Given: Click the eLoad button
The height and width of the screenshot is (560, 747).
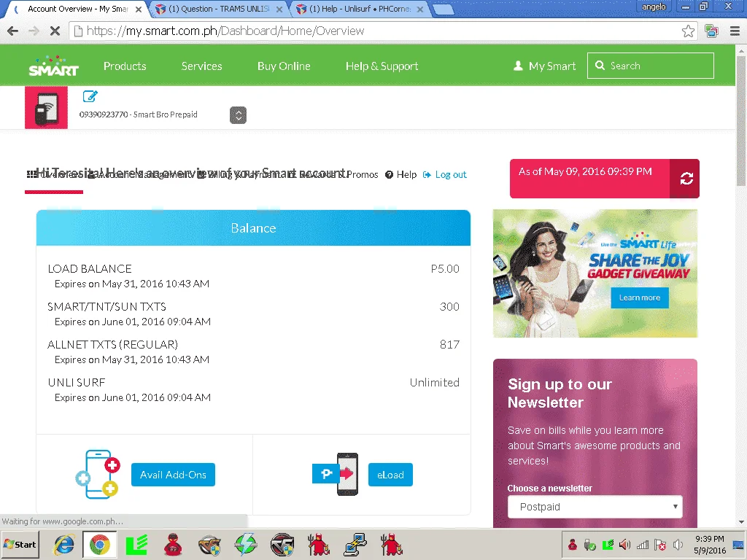Looking at the screenshot, I should (390, 475).
